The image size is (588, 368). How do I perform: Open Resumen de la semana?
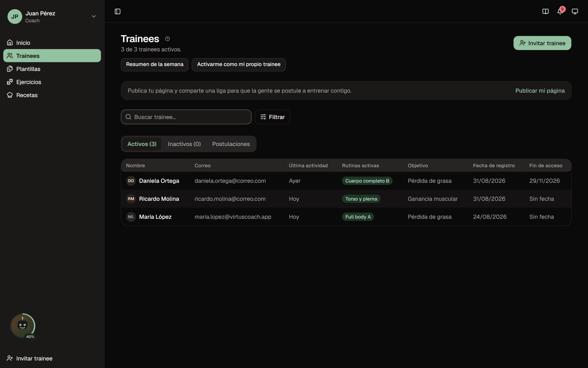(x=155, y=64)
